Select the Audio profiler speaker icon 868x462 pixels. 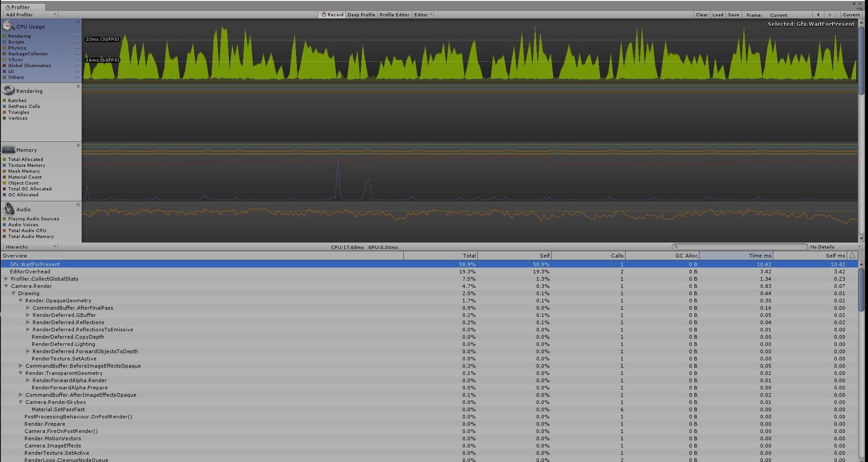point(9,209)
